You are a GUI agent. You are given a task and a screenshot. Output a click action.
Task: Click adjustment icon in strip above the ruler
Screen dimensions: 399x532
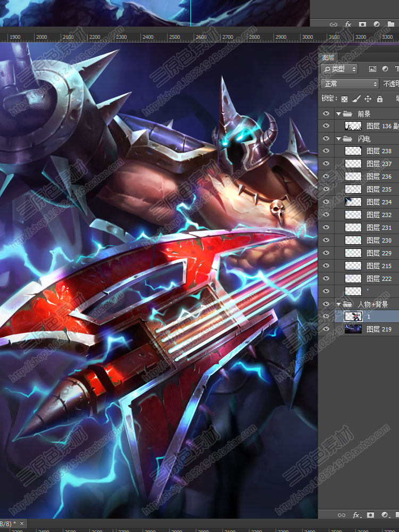[x=377, y=24]
